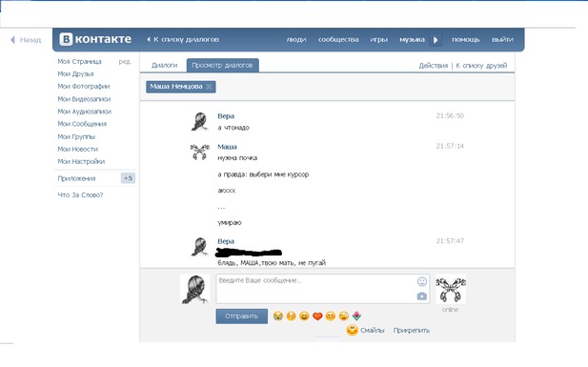Send the message with Отправить
Screen dimensions: 588x367
[x=241, y=316]
